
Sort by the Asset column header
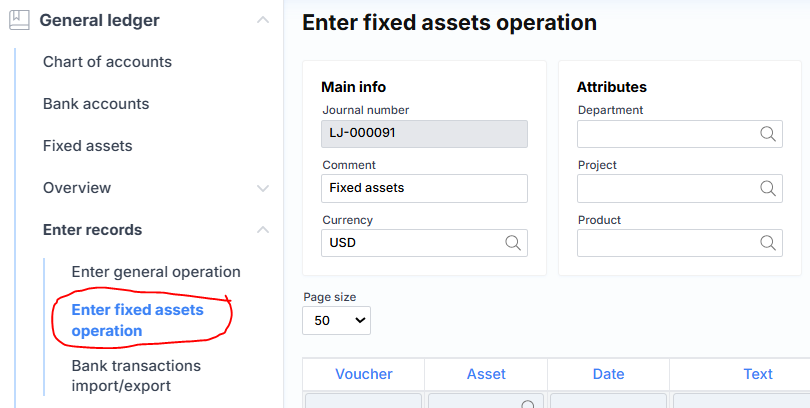coord(486,374)
